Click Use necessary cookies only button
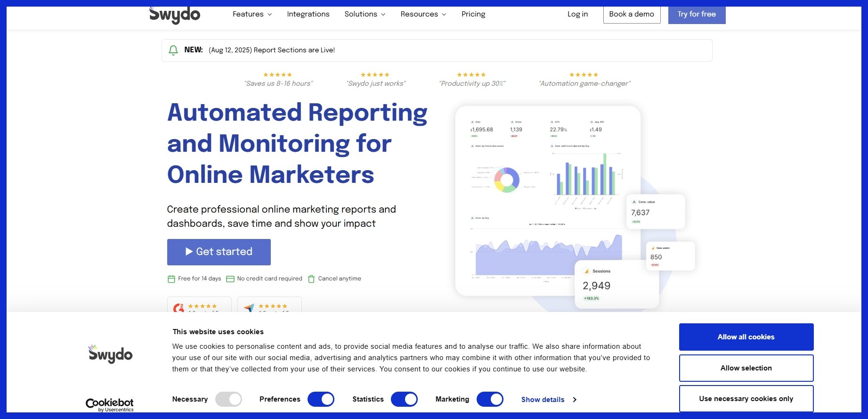The height and width of the screenshot is (419, 868). [746, 399]
